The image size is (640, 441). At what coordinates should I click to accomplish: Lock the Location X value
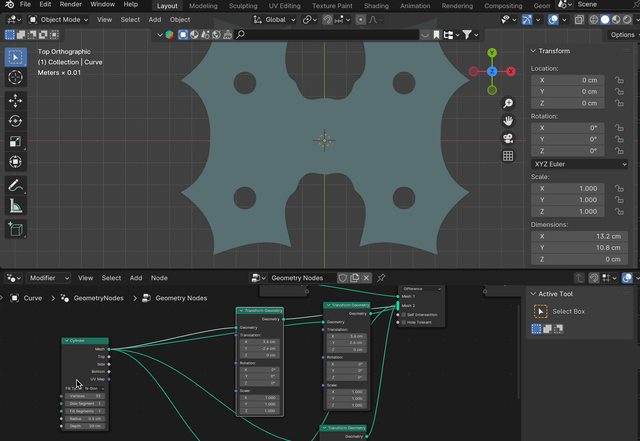(x=619, y=80)
